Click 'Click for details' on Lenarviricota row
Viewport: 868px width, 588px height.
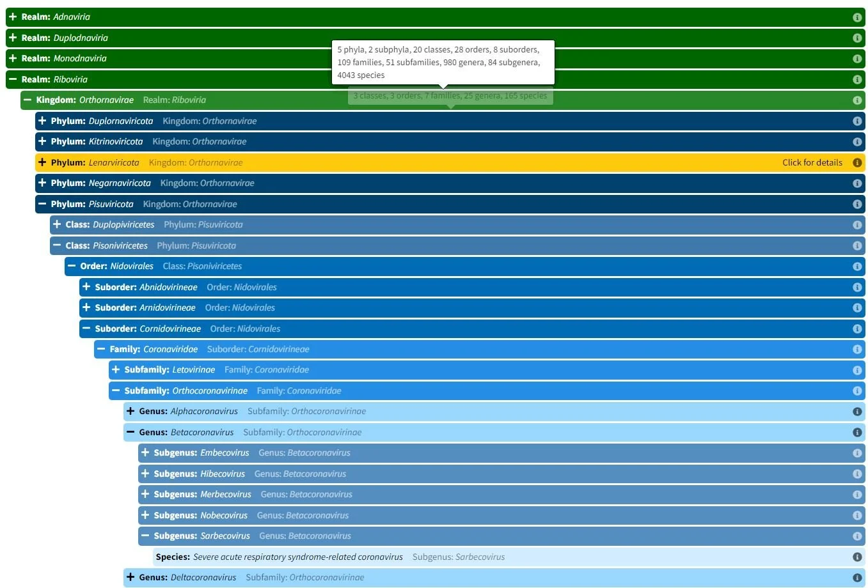coord(812,162)
